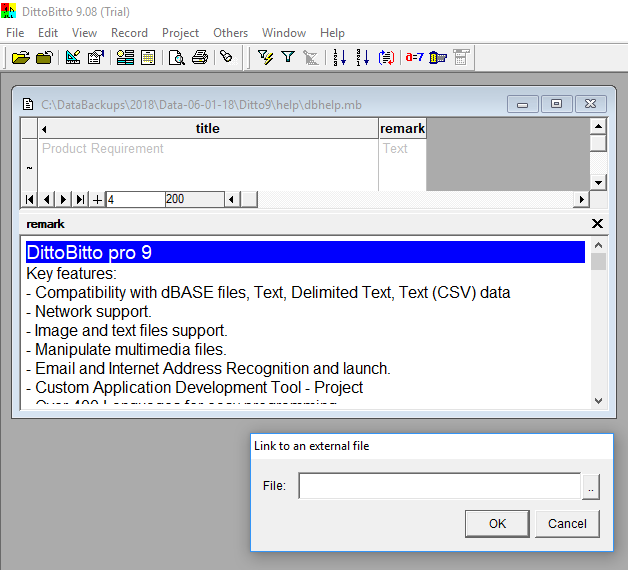Open the File menu
This screenshot has height=570, width=628.
pos(15,33)
